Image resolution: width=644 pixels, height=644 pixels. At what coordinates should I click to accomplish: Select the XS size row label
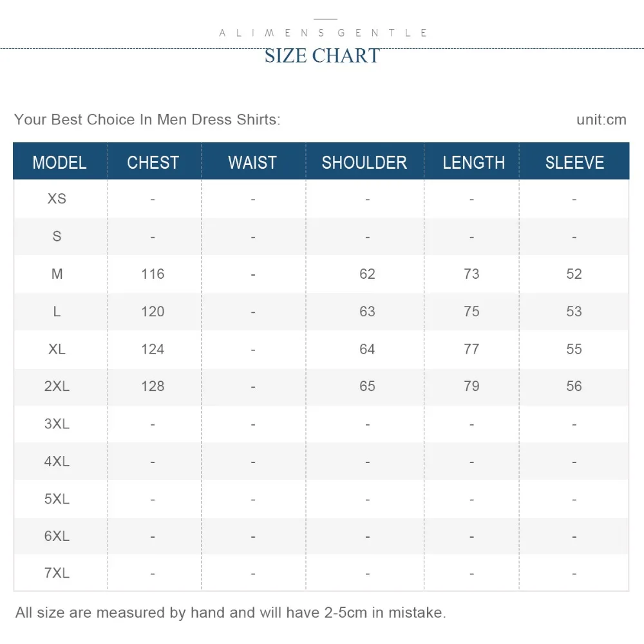pyautogui.click(x=57, y=199)
